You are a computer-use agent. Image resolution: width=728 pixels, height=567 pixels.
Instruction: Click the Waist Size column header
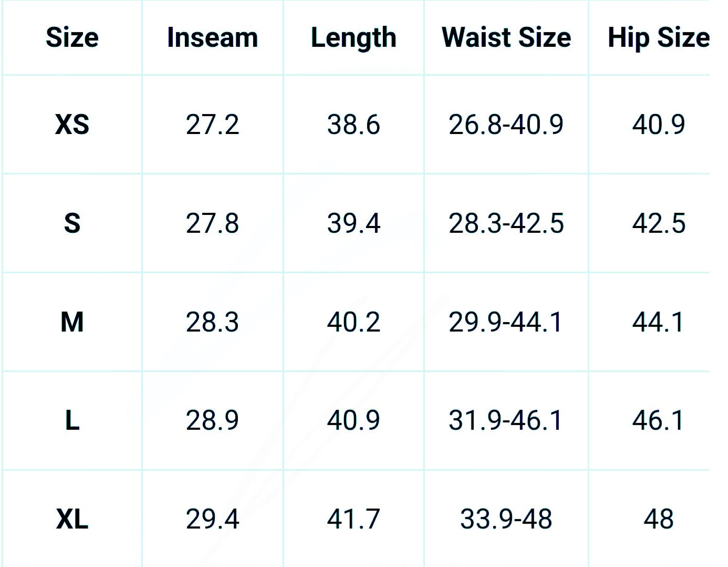coord(506,37)
